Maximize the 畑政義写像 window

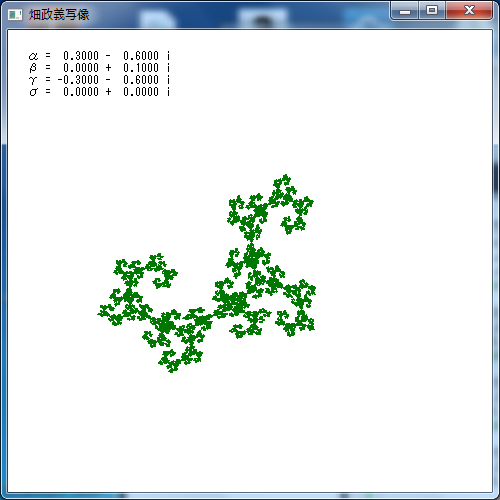(432, 10)
